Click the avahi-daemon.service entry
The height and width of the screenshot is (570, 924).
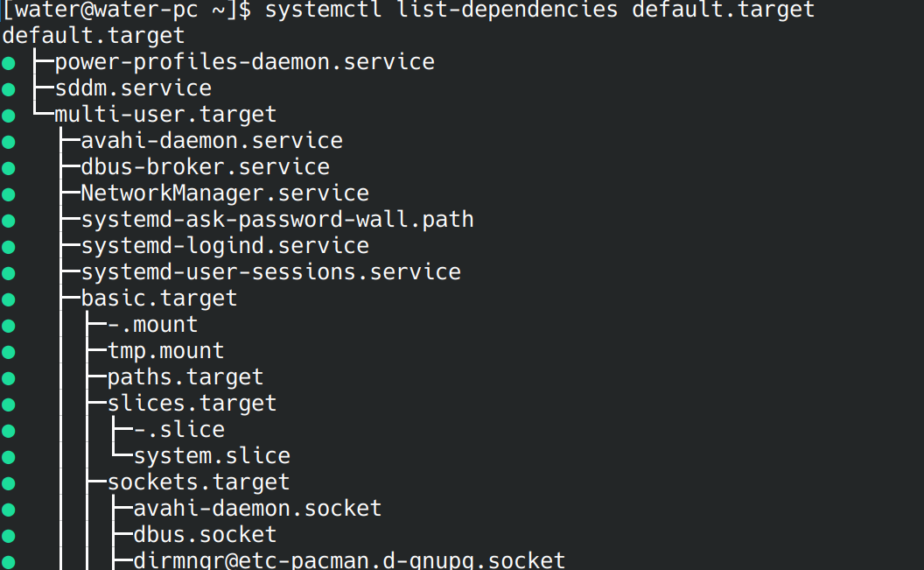[212, 141]
